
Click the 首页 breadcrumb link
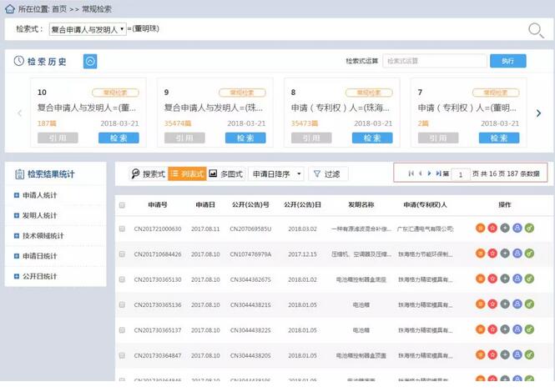click(x=59, y=9)
